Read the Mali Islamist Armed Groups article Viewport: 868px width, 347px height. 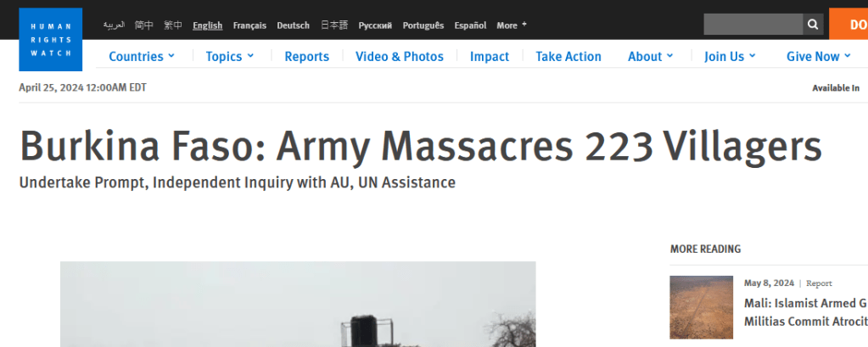click(x=804, y=312)
